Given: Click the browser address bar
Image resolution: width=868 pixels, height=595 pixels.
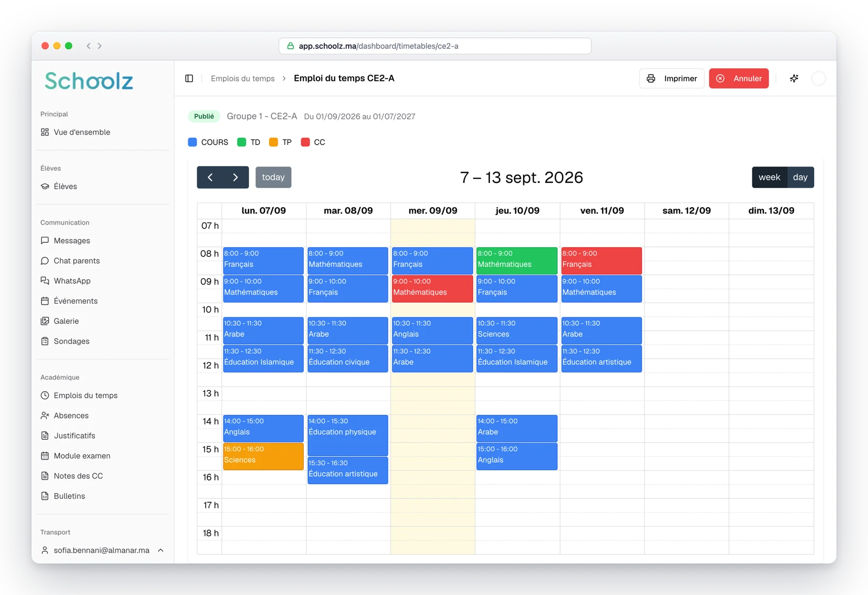Looking at the screenshot, I should [x=435, y=46].
